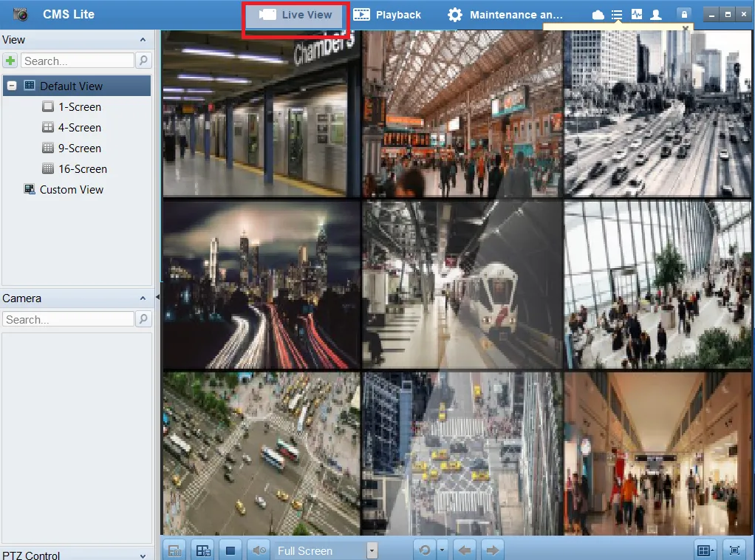
Task: Add a new view with green plus
Action: point(10,61)
